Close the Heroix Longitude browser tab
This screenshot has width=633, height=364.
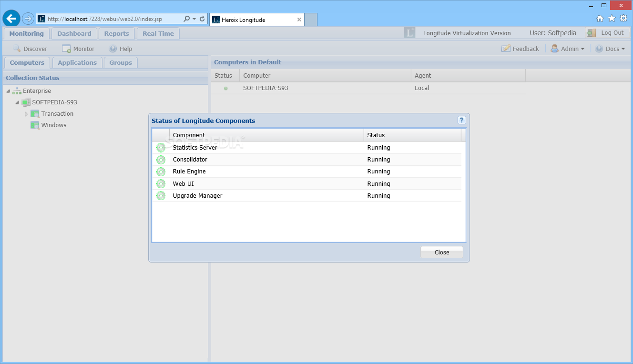299,20
